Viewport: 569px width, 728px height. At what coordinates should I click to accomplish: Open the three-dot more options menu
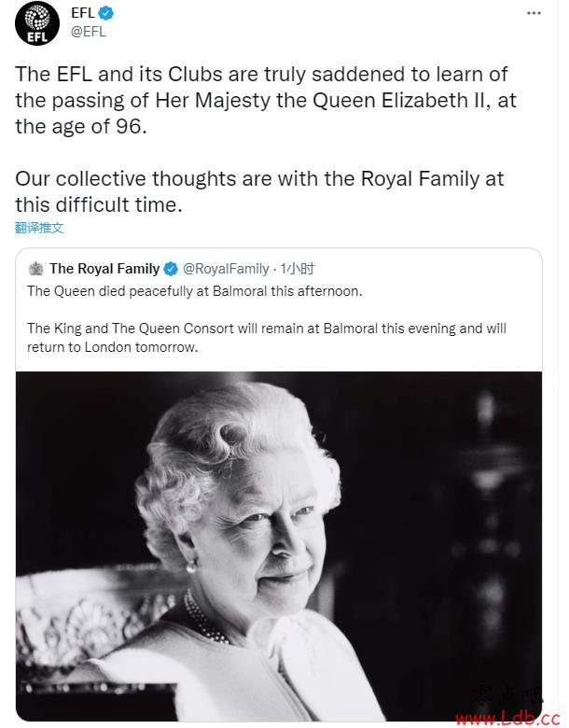coord(534,13)
